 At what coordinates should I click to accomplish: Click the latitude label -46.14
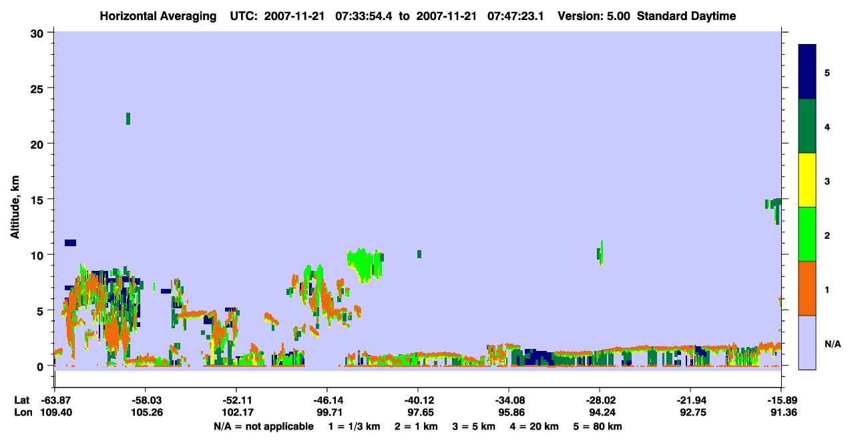(327, 400)
